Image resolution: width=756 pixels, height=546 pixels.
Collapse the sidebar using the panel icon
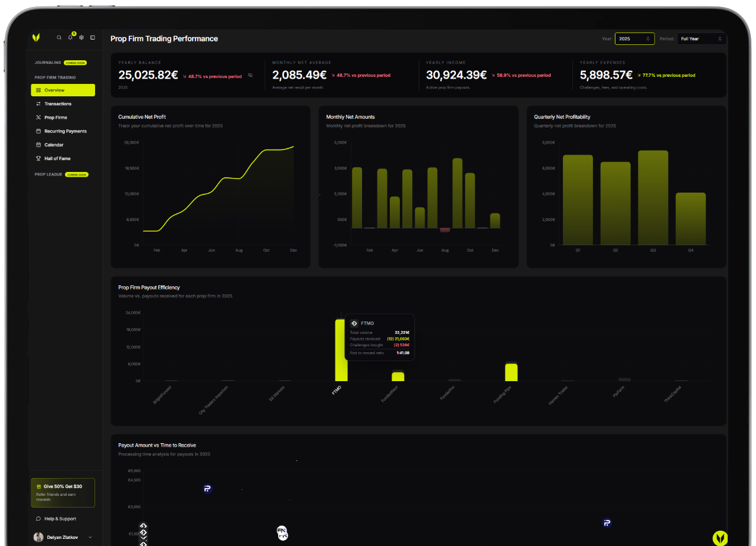(x=93, y=37)
